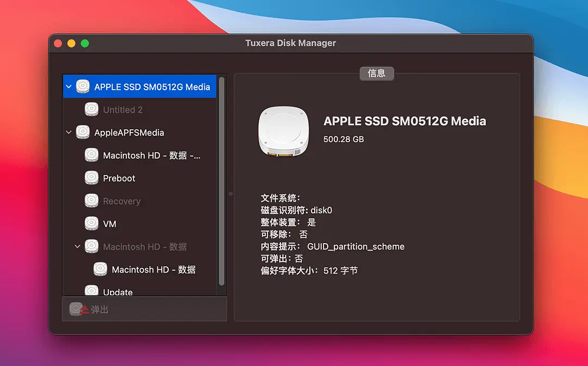Click the AppleAPFSMedia disk icon

coord(83,132)
